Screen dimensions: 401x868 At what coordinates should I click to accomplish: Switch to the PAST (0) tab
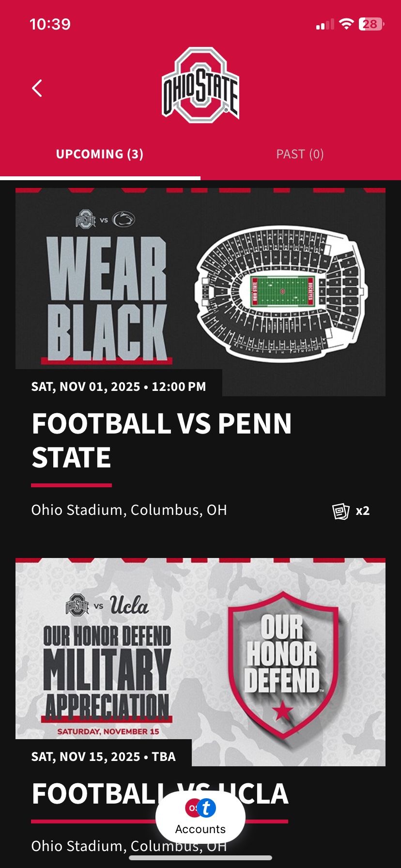[x=300, y=154]
